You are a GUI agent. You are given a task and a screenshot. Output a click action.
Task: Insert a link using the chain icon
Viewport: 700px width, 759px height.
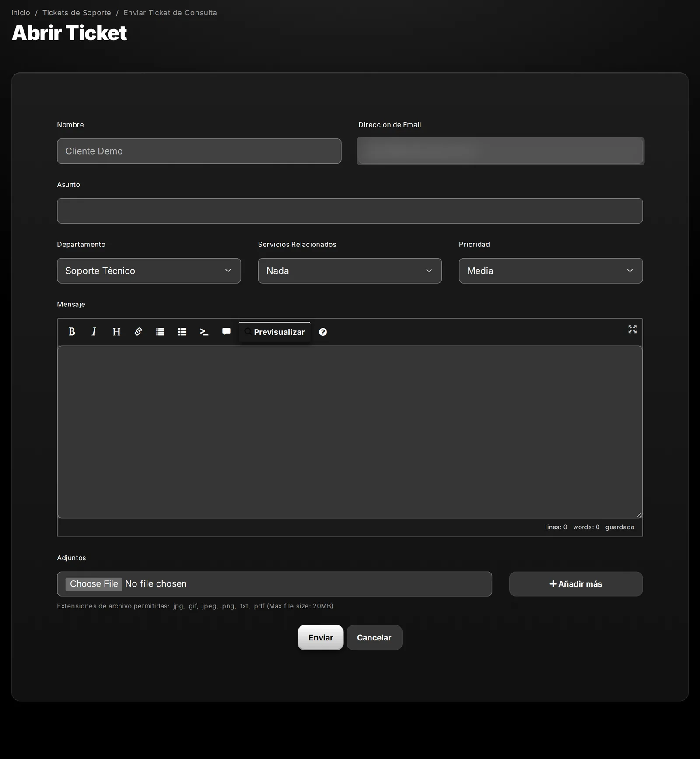(x=138, y=332)
